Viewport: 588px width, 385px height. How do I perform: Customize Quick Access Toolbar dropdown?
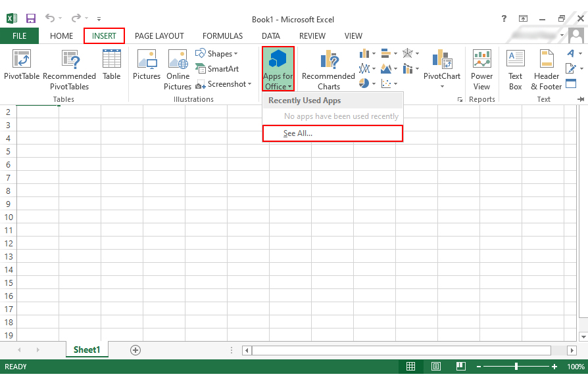tap(99, 18)
